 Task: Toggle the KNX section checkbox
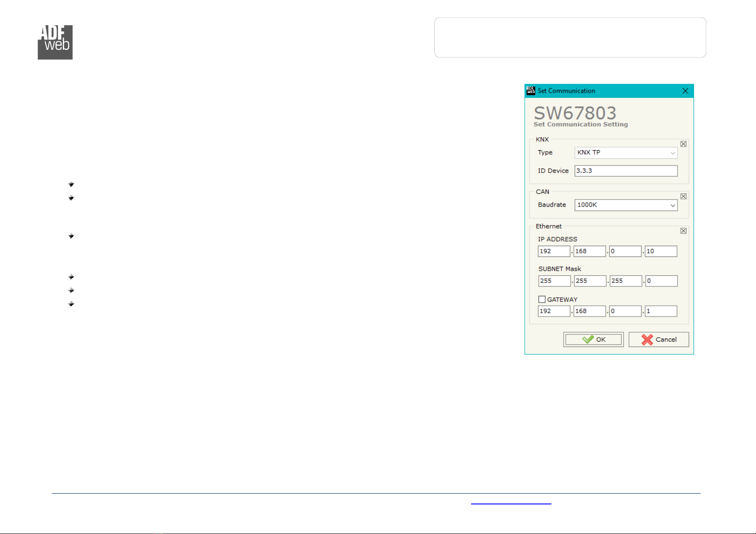[683, 144]
